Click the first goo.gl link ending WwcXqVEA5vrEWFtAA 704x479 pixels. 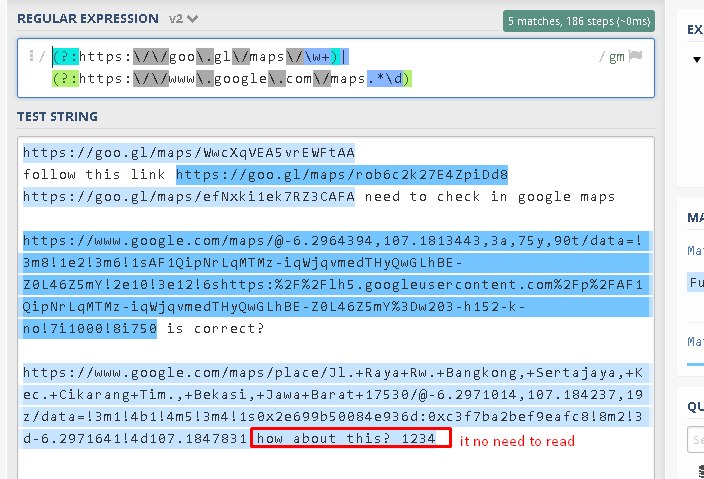(189, 153)
